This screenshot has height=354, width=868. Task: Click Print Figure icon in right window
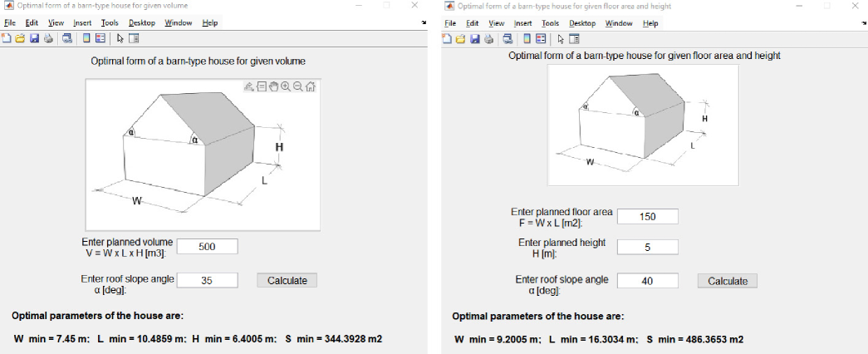tap(488, 39)
